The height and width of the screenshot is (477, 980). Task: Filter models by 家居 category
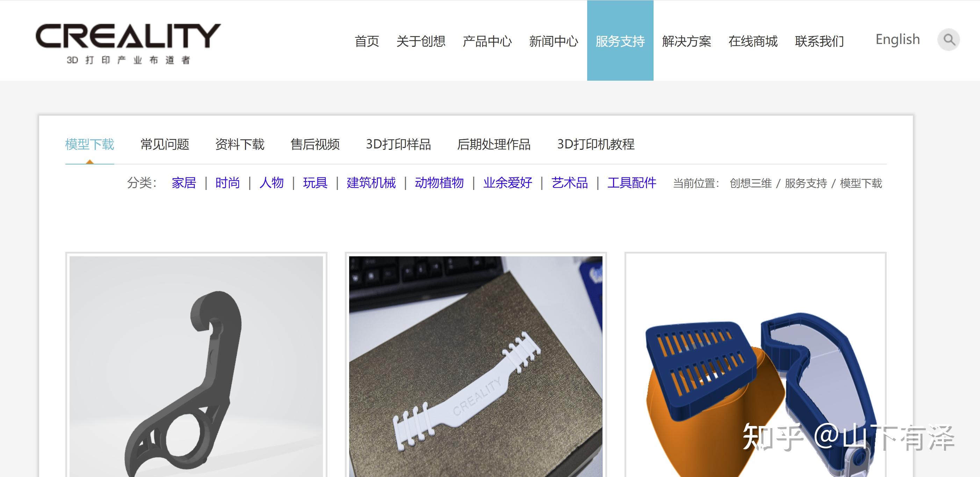(x=184, y=183)
